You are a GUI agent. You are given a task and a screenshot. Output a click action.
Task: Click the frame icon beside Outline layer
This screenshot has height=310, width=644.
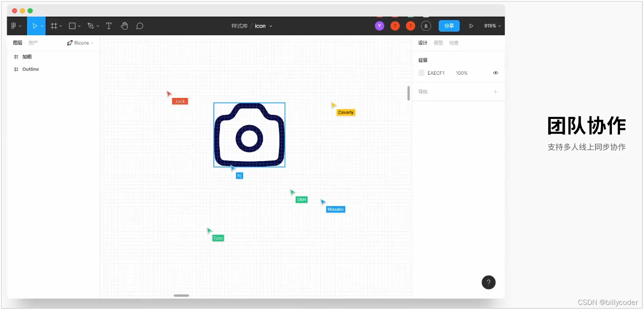click(16, 69)
